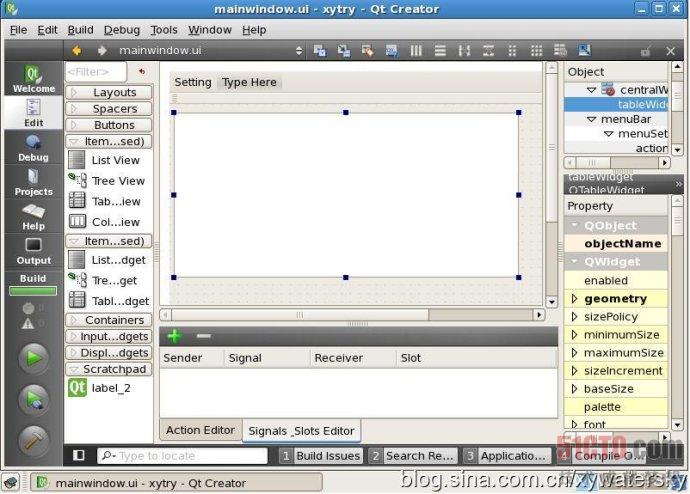Screen dimensions: 690x494
Task: Apply form layout
Action: [512, 51]
